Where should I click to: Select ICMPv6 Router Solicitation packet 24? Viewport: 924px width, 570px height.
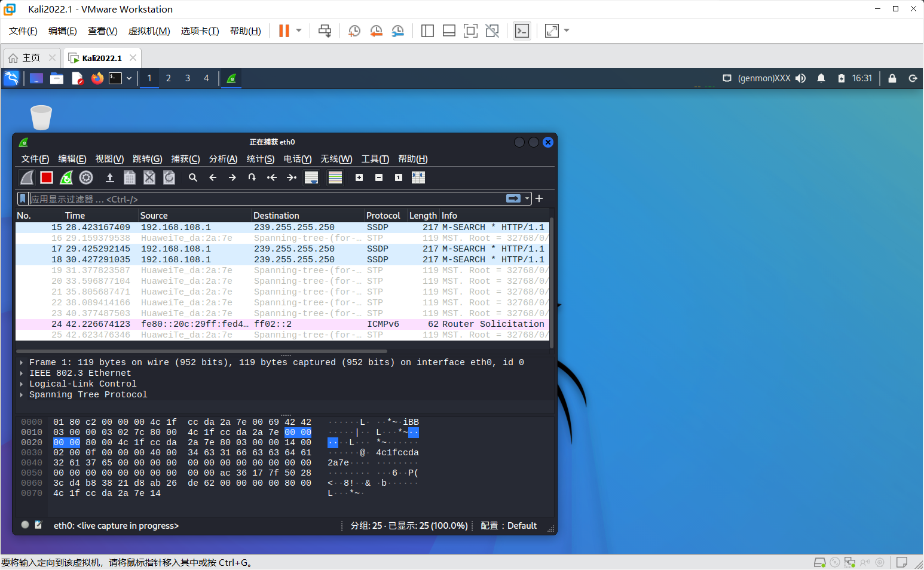[299, 323]
